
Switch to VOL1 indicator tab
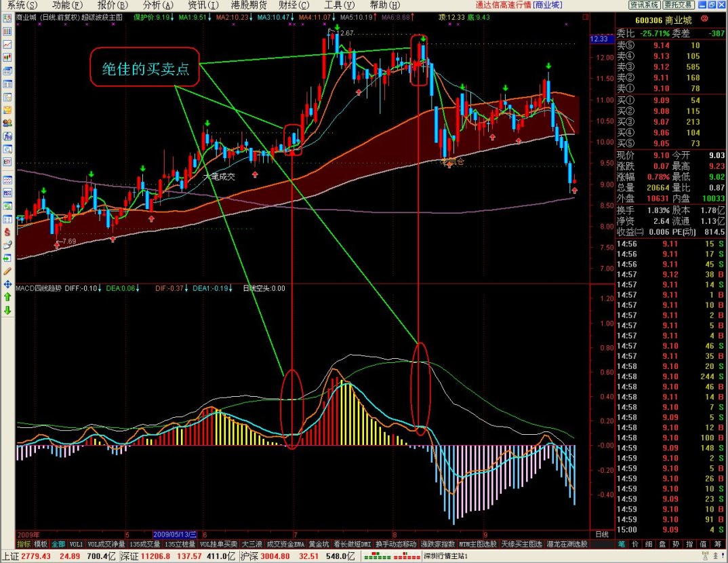click(x=76, y=544)
